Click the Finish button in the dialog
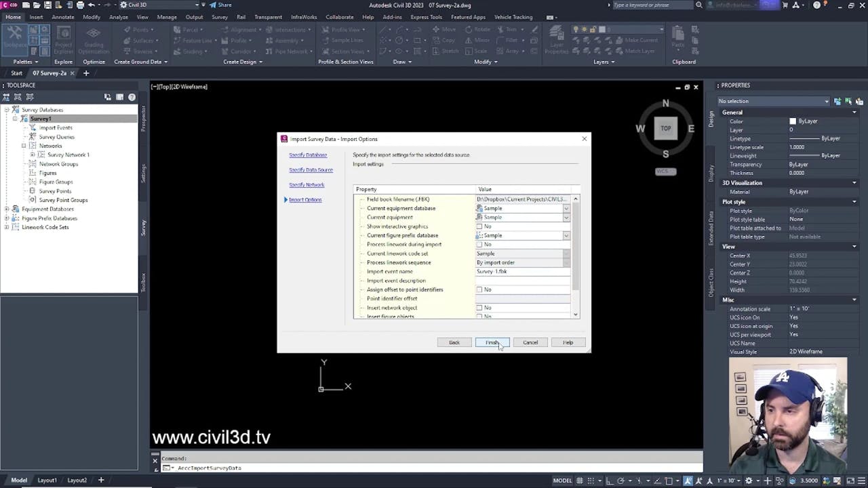The height and width of the screenshot is (488, 868). 492,342
